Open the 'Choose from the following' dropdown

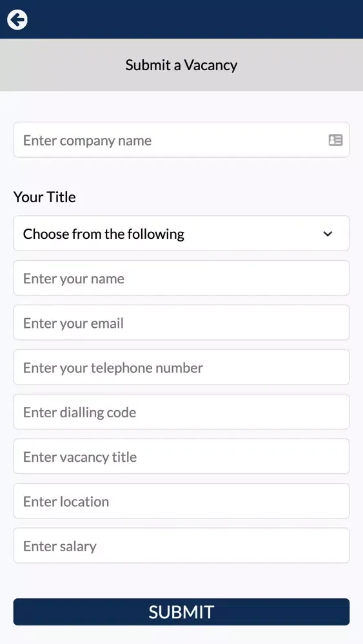pyautogui.click(x=181, y=233)
